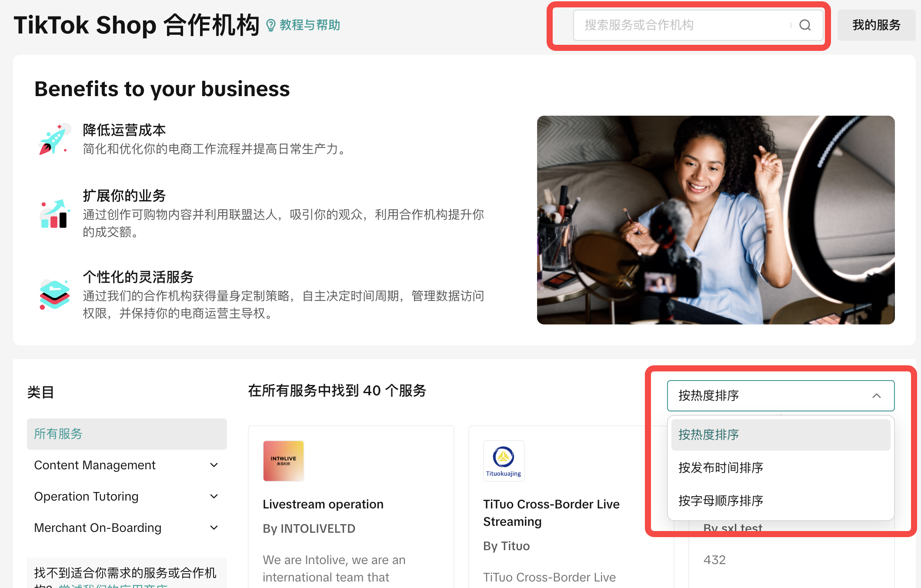
Task: Click the lightbulb help icon
Action: click(270, 25)
